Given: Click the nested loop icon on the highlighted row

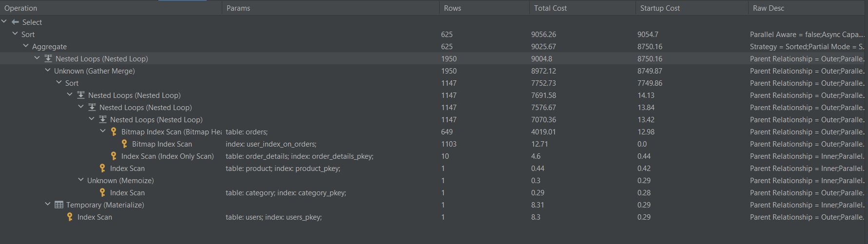Looking at the screenshot, I should point(48,59).
